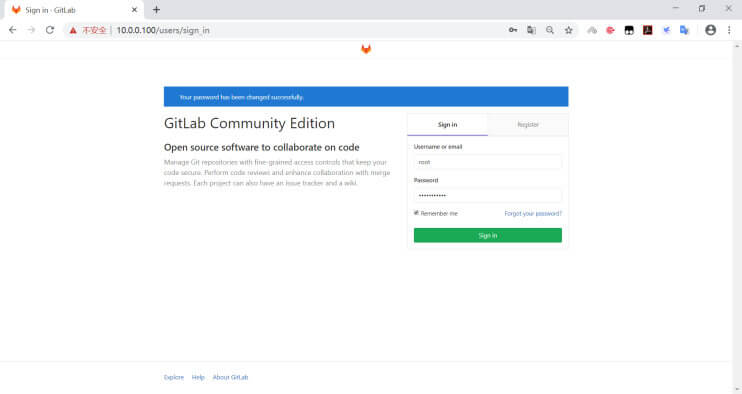Click the password changed successfully banner
This screenshot has width=742, height=394.
366,96
